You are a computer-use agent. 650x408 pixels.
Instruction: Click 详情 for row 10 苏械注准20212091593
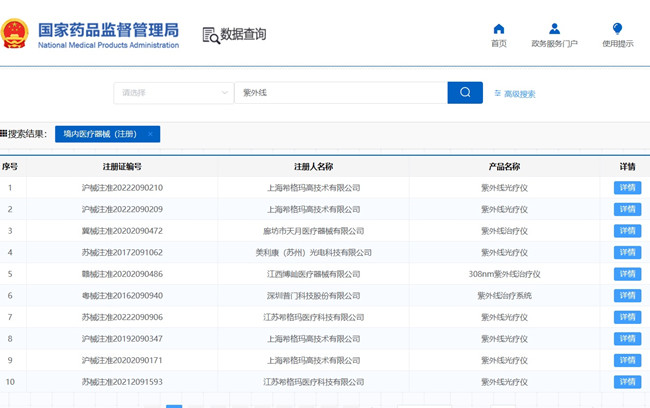pyautogui.click(x=627, y=382)
